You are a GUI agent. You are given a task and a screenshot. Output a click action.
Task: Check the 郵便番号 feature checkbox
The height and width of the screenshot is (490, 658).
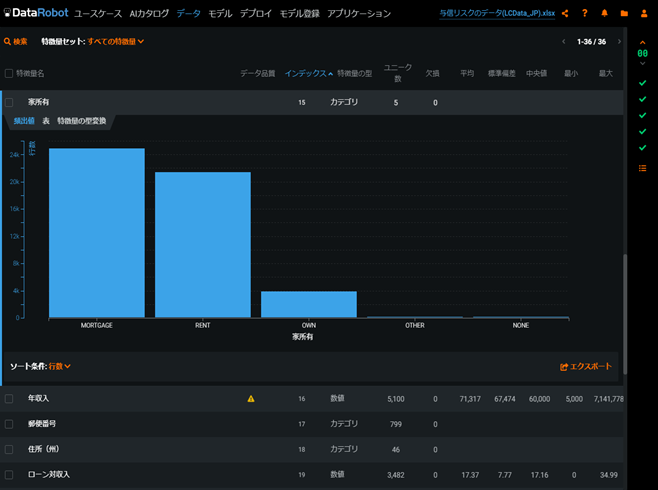[x=9, y=424]
